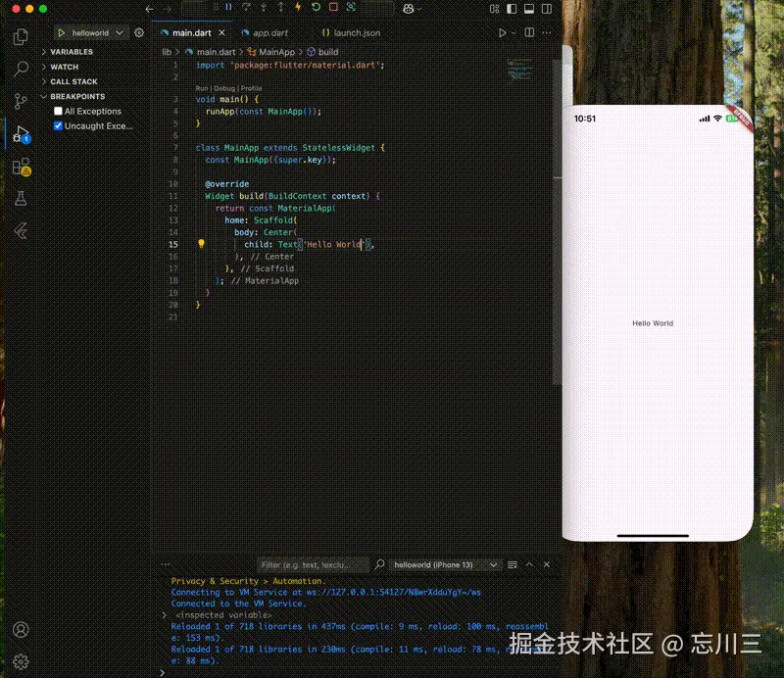Viewport: 784px width, 678px height.
Task: Close the bottom panel
Action: [547, 564]
